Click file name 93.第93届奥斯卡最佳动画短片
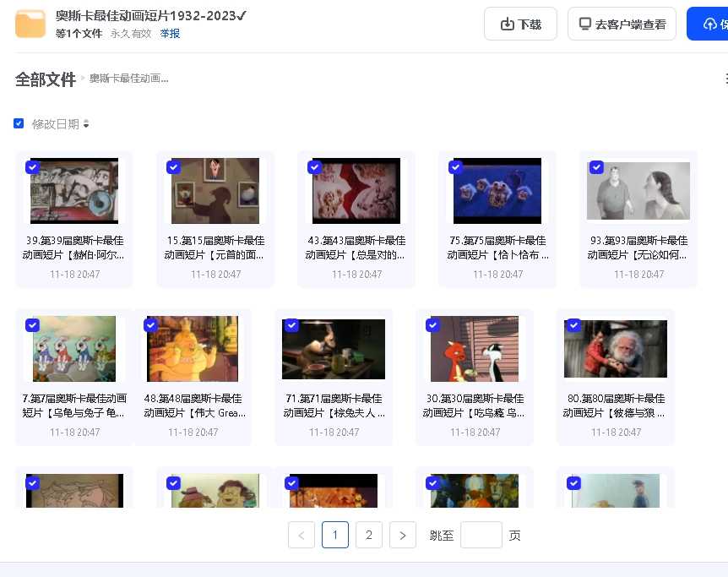728x577 pixels. click(638, 248)
